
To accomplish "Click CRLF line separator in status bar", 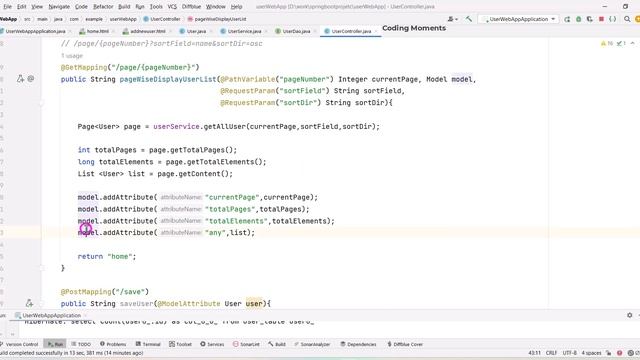I will point(551,353).
